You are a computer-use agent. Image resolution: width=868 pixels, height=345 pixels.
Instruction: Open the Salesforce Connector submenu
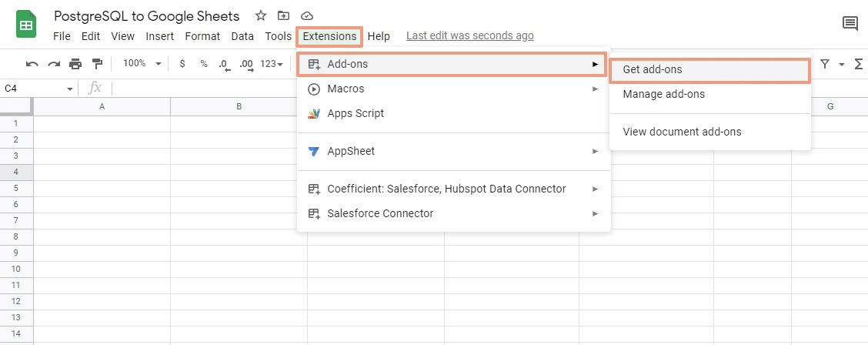[x=452, y=213]
